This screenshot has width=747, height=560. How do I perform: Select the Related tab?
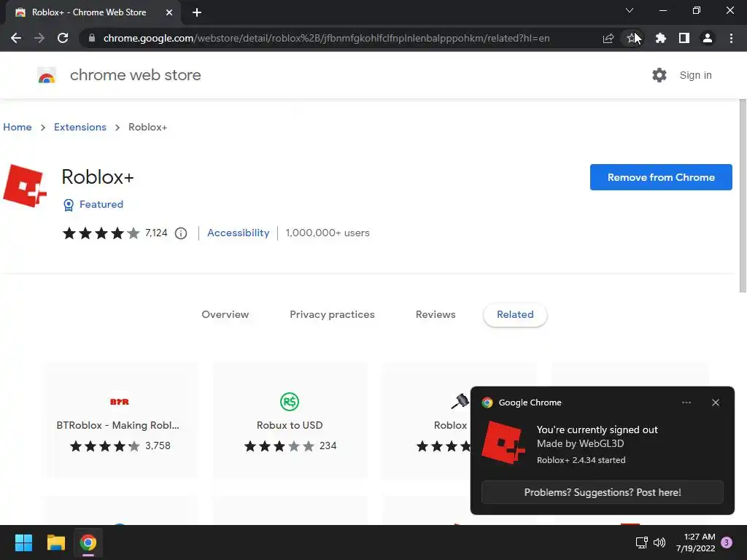(x=515, y=314)
